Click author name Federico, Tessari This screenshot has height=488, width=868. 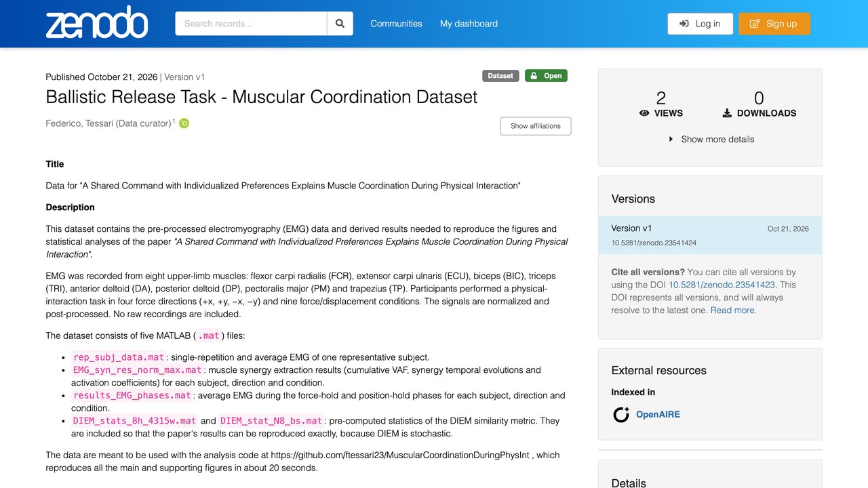(79, 123)
